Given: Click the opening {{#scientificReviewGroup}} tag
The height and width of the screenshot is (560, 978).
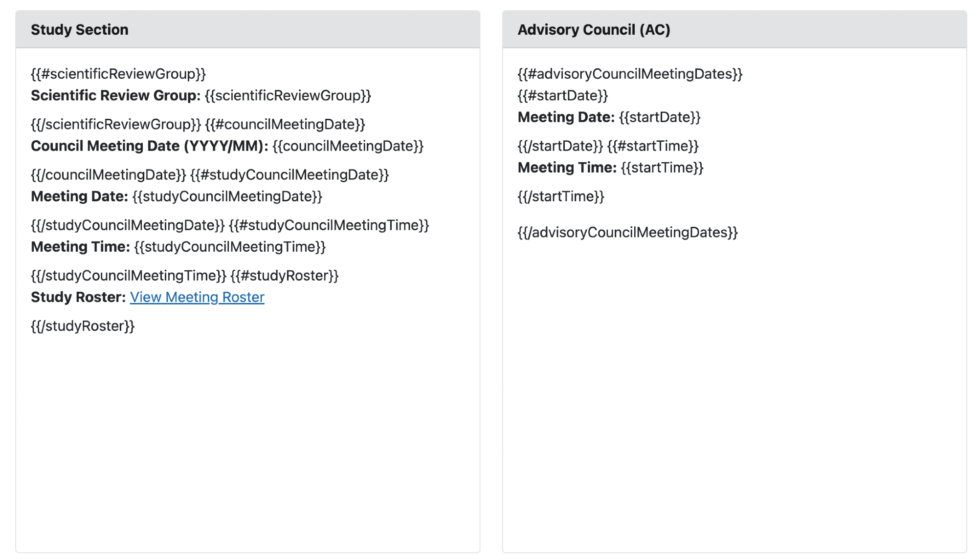Looking at the screenshot, I should click(x=118, y=74).
